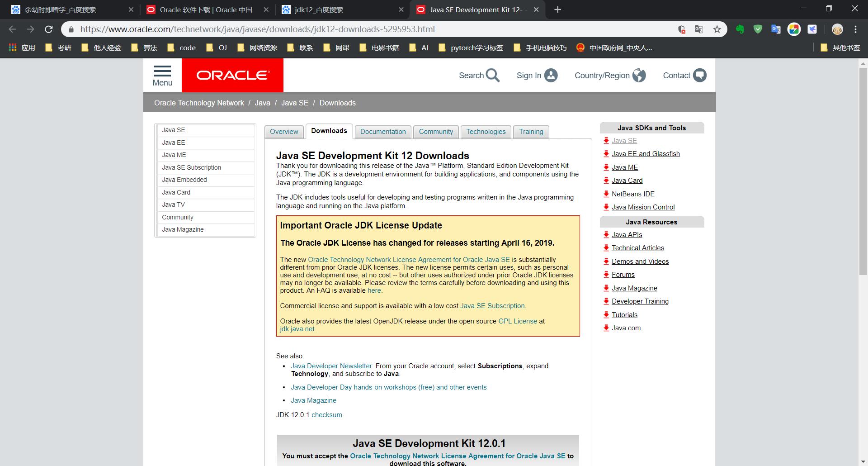The image size is (868, 466).
Task: Click the scrollbar down arrow
Action: point(863,461)
